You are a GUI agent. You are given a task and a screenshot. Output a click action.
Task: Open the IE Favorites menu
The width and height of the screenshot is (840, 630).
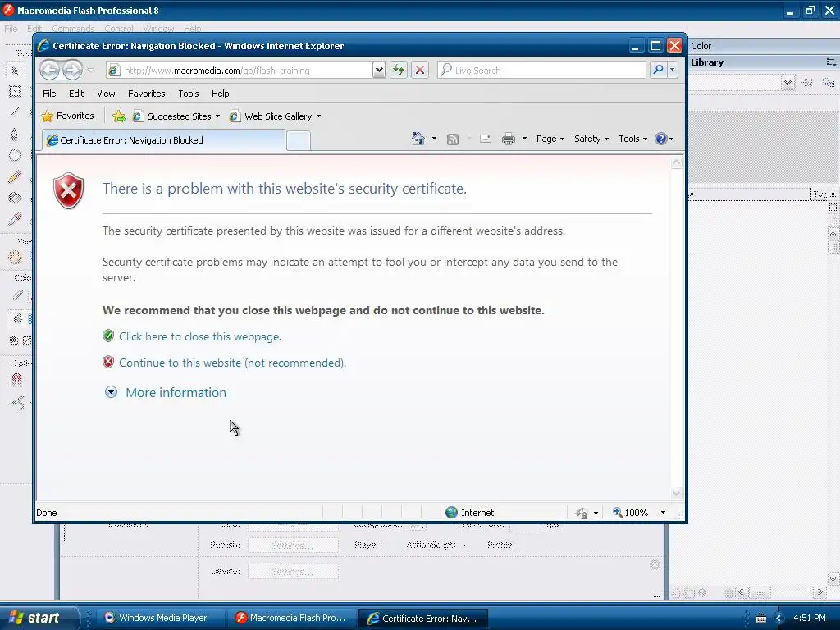point(146,94)
